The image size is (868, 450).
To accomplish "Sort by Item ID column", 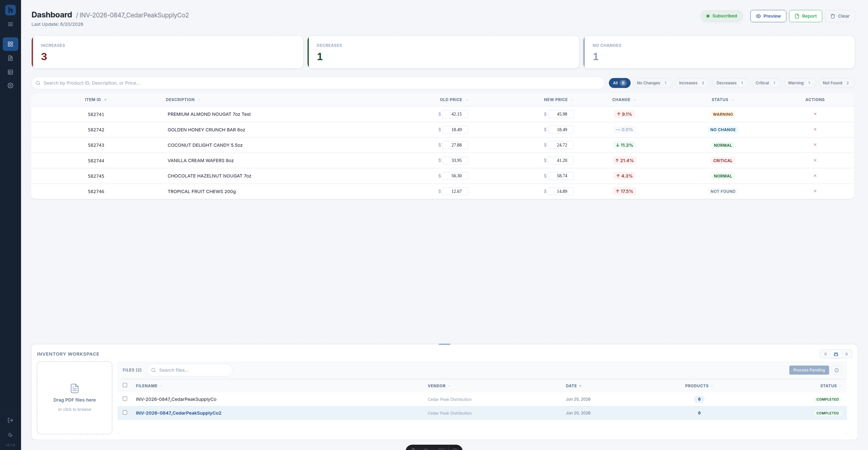I will click(96, 100).
